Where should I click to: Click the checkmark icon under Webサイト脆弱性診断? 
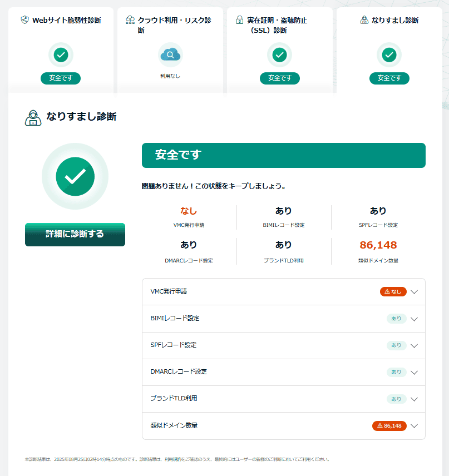61,54
